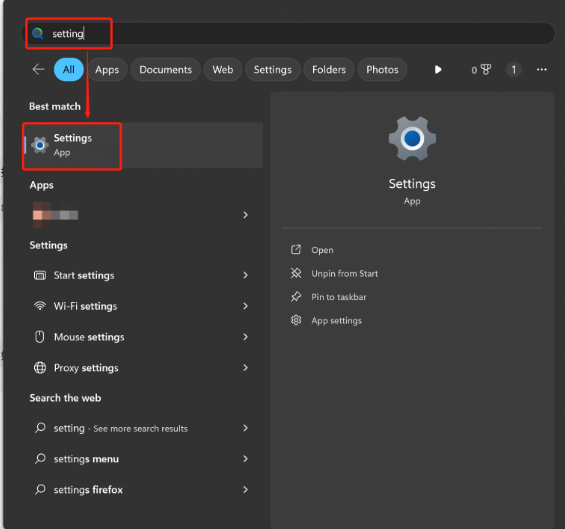The width and height of the screenshot is (565, 529).
Task: Switch to the Photos filter tab
Action: (x=382, y=70)
